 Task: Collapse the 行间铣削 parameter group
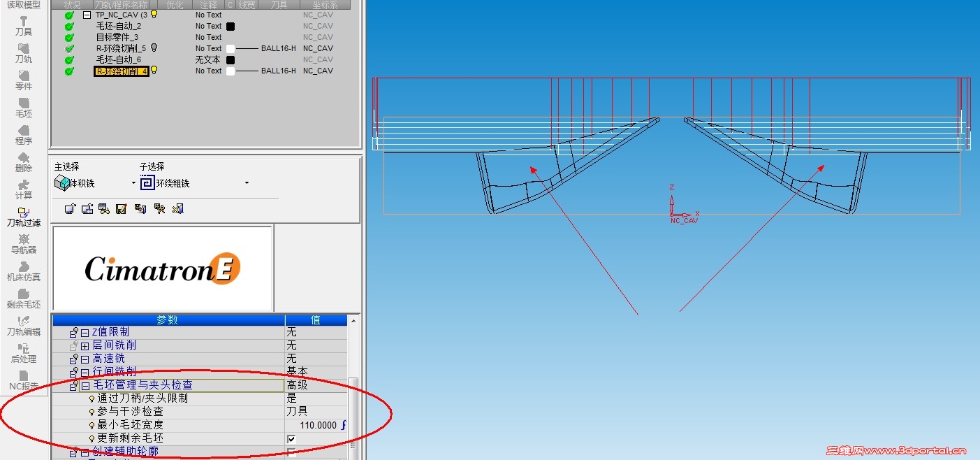click(x=85, y=372)
